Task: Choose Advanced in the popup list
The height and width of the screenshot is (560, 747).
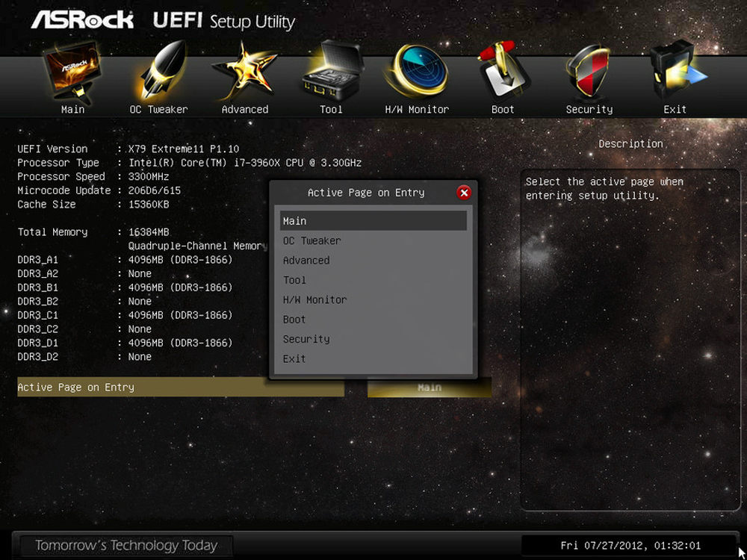Action: coord(373,261)
